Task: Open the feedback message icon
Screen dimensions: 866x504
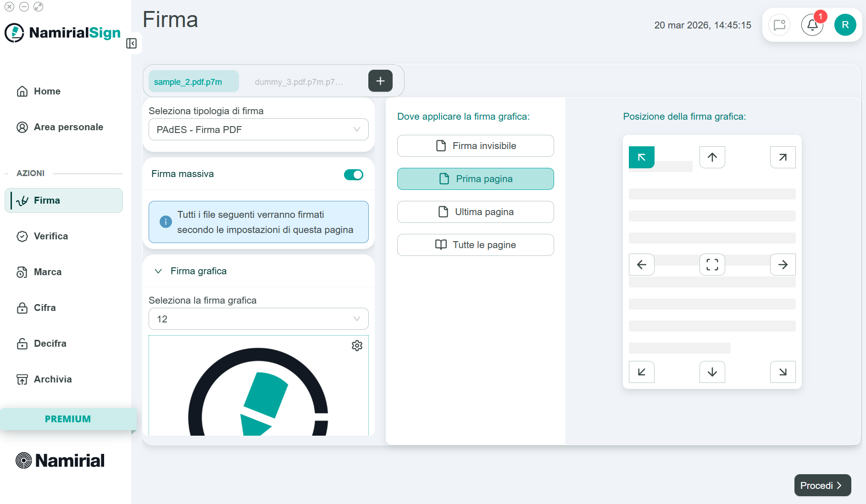Action: click(779, 25)
